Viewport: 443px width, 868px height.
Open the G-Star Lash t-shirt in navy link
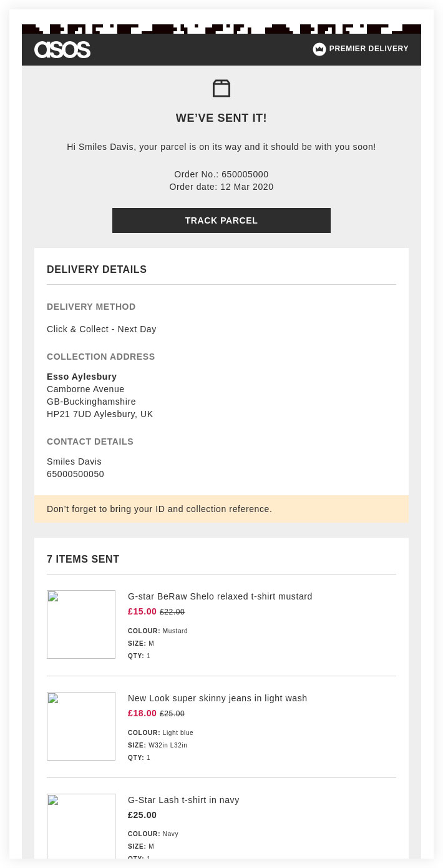(x=183, y=800)
